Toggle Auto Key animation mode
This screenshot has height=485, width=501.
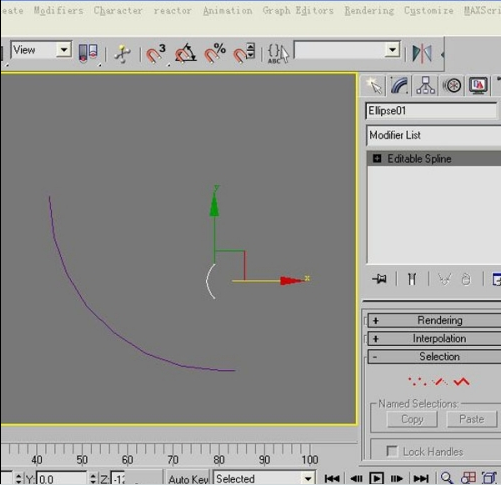tap(188, 479)
